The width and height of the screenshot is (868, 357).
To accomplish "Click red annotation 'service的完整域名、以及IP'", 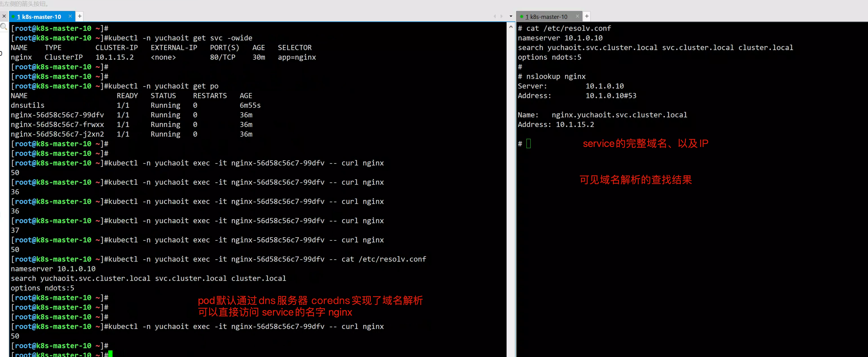I will click(x=645, y=144).
